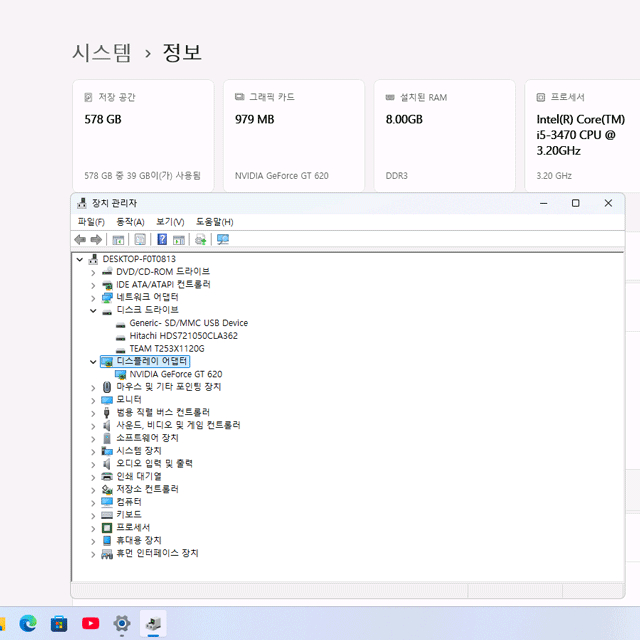Select the 인쇄 대기열 printer icon

pos(107,477)
